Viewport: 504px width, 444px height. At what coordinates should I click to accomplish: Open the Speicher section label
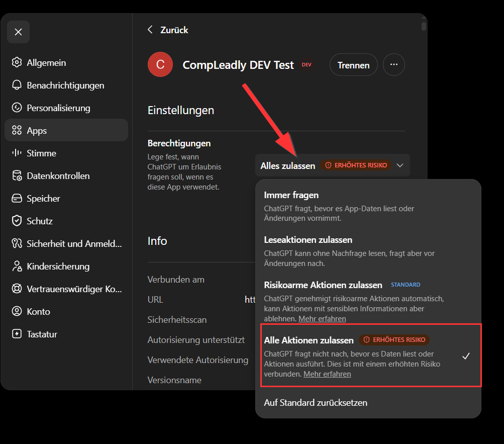coord(43,199)
